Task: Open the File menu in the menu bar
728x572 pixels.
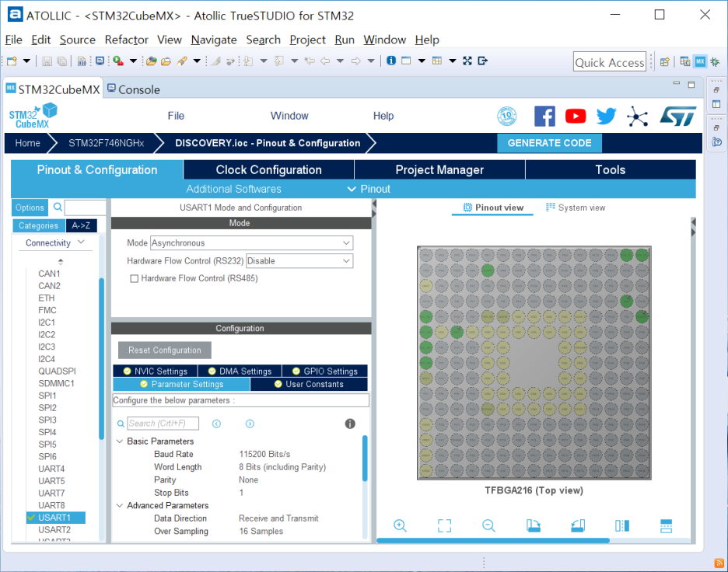Action: pyautogui.click(x=13, y=40)
